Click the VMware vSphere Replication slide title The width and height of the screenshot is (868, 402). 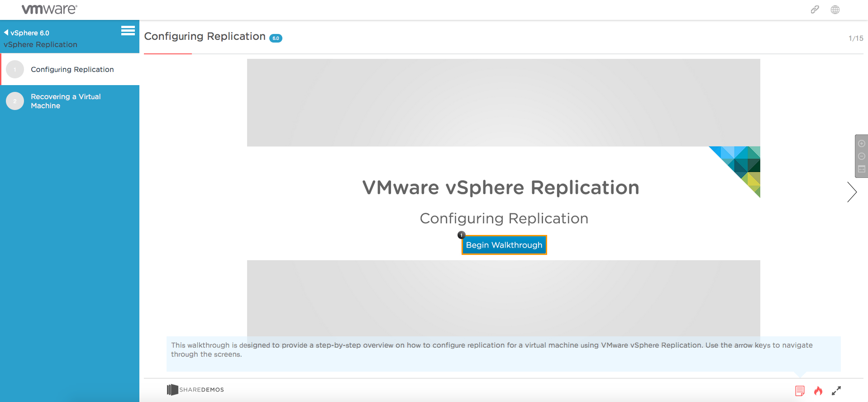501,187
